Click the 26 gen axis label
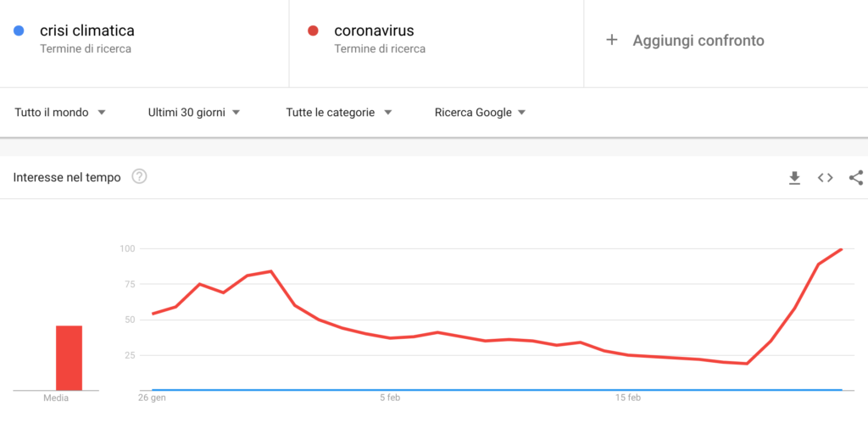This screenshot has width=868, height=434. tap(152, 398)
